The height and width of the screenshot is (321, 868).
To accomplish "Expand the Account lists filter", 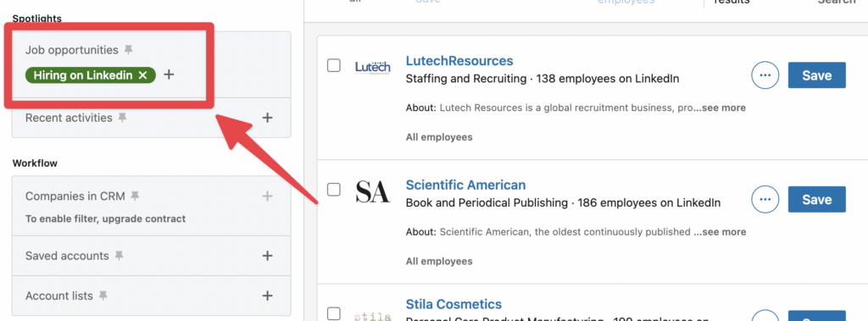I will pyautogui.click(x=267, y=296).
